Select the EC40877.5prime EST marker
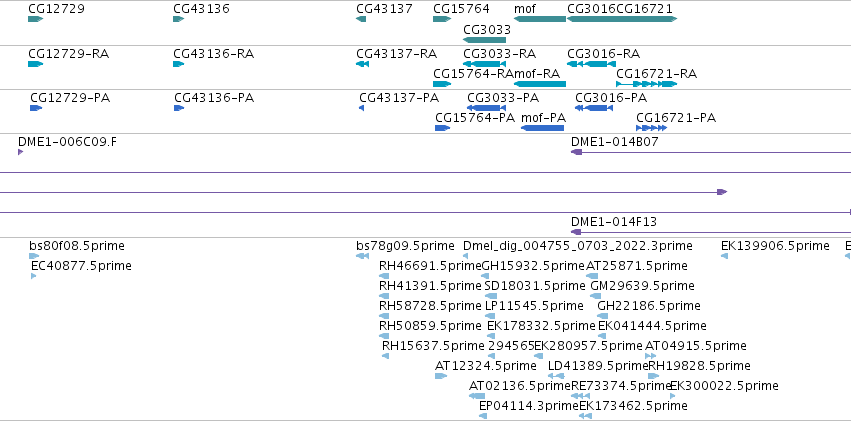Image resolution: width=851 pixels, height=421 pixels. pos(34,276)
